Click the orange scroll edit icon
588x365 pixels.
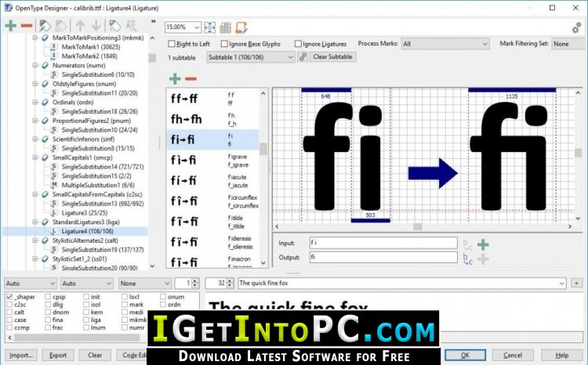pos(241,27)
